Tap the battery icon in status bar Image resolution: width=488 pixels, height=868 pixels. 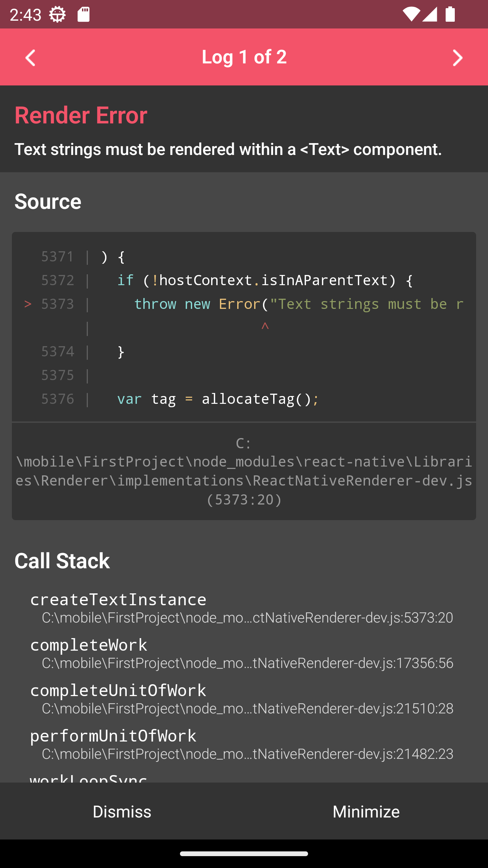click(x=450, y=15)
